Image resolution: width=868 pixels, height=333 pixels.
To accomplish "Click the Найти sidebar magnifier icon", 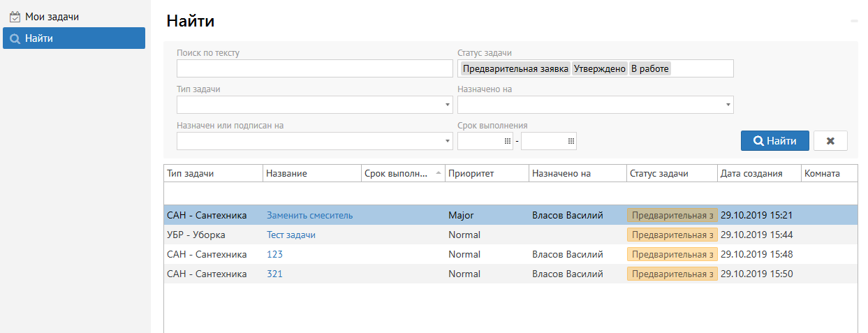I will (15, 38).
